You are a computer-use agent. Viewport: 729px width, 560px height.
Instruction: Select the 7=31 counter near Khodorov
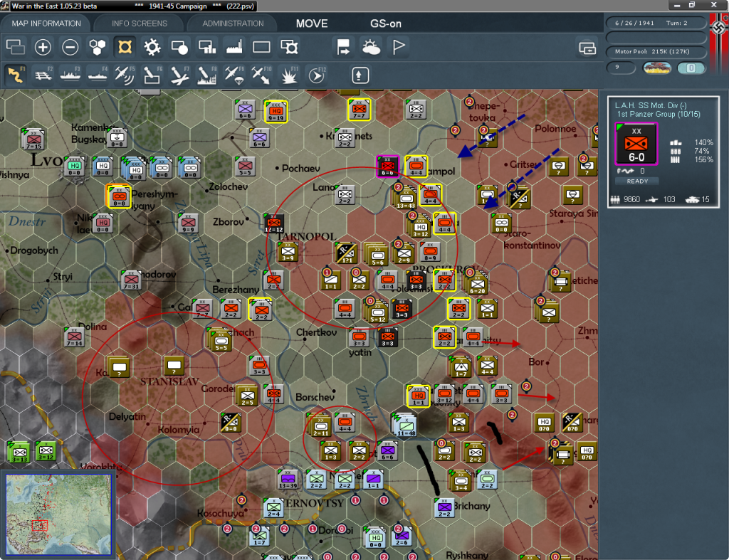pos(131,280)
